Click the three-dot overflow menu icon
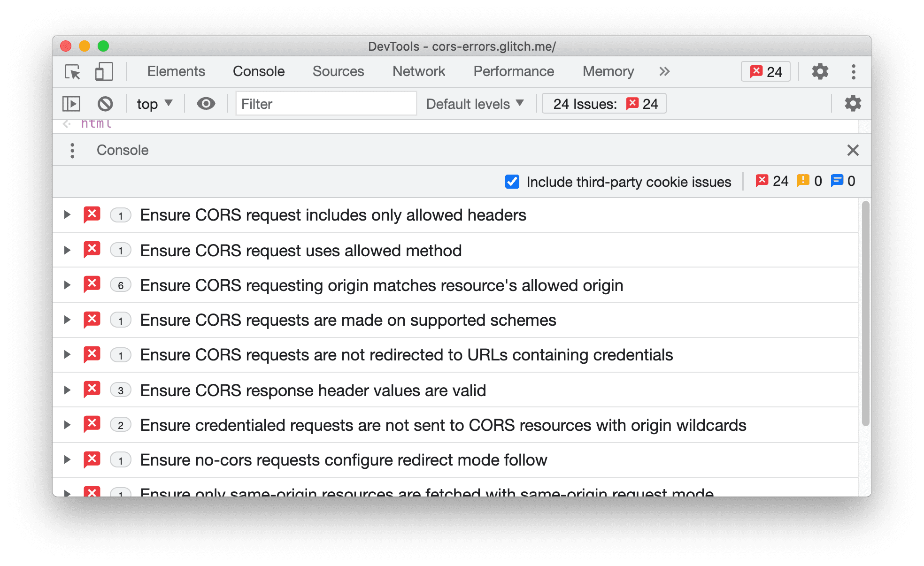 [x=854, y=71]
